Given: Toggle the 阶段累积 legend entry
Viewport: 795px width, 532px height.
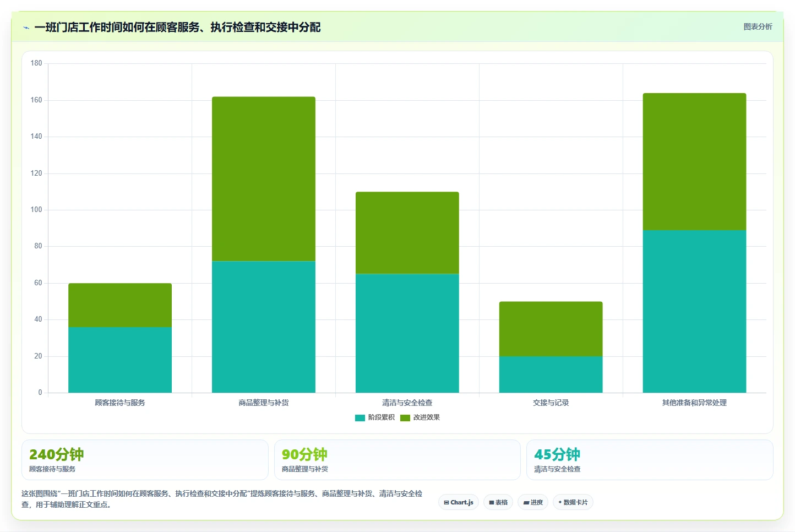Looking at the screenshot, I should pyautogui.click(x=374, y=417).
